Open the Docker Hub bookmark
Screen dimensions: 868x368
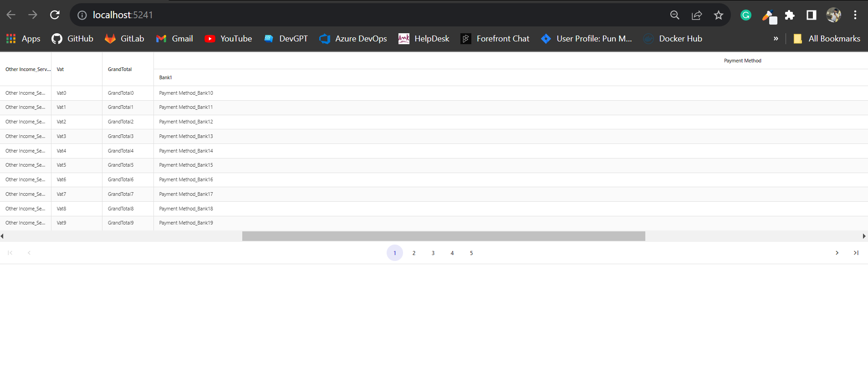673,39
